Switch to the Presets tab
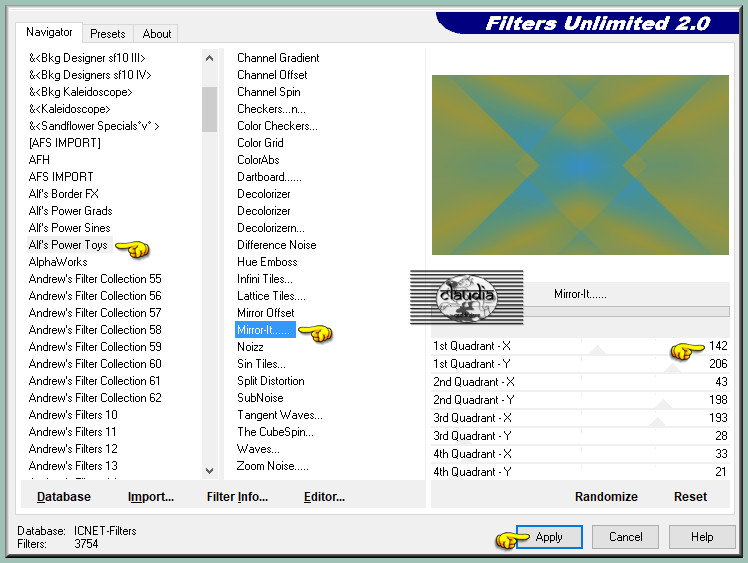748x563 pixels. click(107, 34)
